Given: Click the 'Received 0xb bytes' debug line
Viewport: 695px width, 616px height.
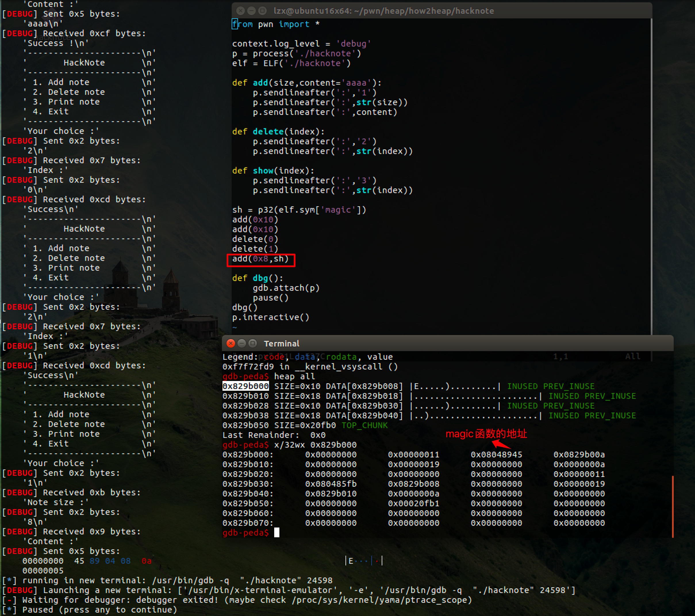Looking at the screenshot, I should (71, 492).
